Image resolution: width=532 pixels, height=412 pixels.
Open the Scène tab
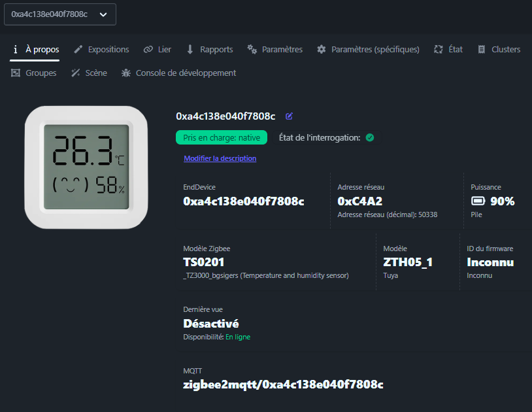click(89, 73)
